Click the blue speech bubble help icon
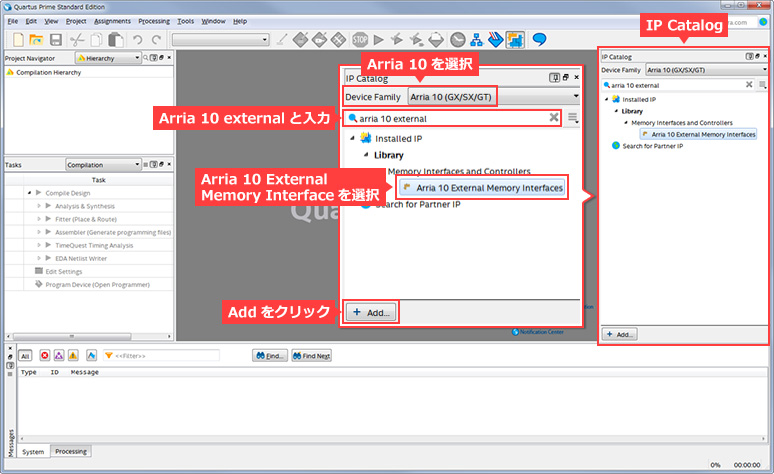774x474 pixels. point(540,39)
